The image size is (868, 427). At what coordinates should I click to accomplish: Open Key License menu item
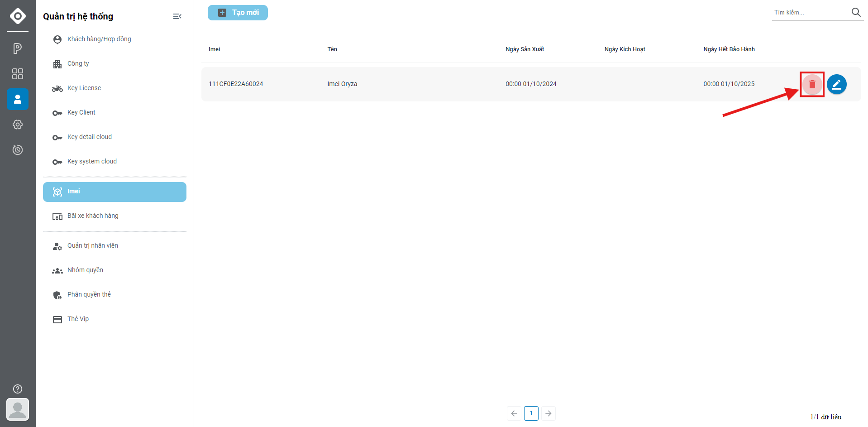114,88
